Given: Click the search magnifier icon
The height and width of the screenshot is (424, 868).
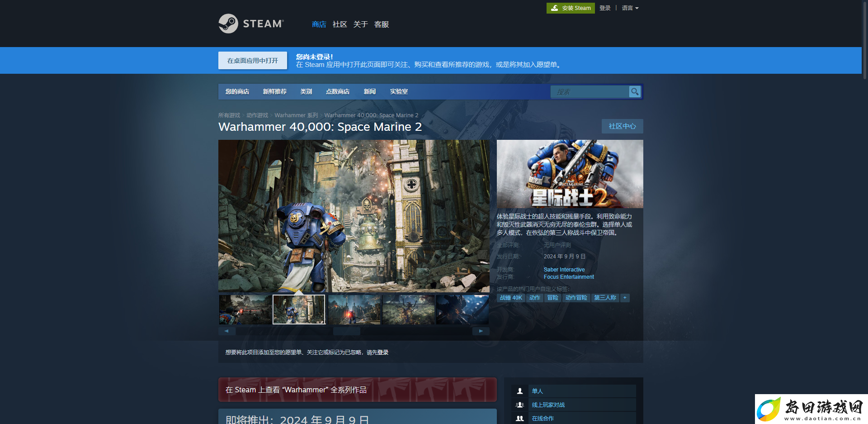Looking at the screenshot, I should [x=635, y=92].
